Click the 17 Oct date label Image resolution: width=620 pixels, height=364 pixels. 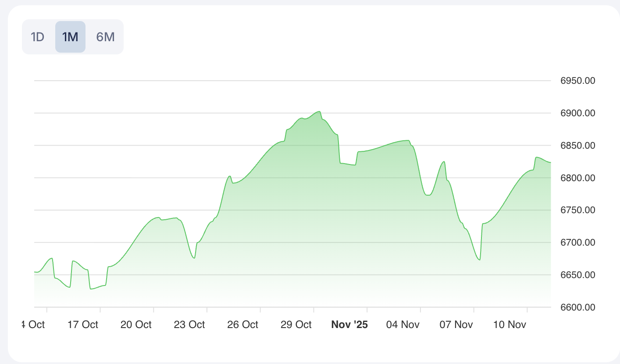(x=82, y=325)
